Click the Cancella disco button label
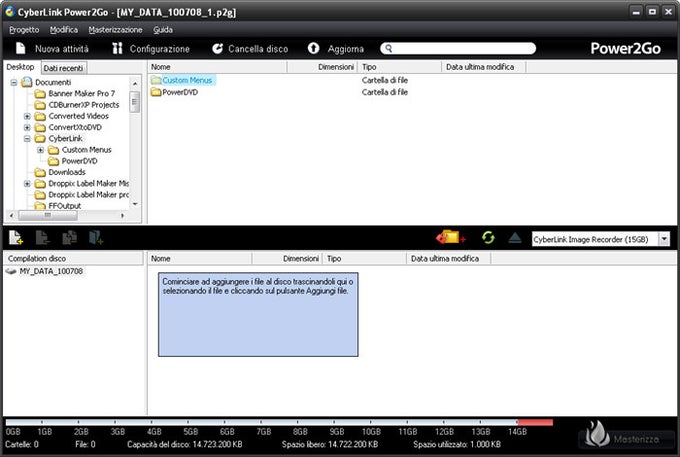Image resolution: width=680 pixels, height=457 pixels. pyautogui.click(x=258, y=49)
